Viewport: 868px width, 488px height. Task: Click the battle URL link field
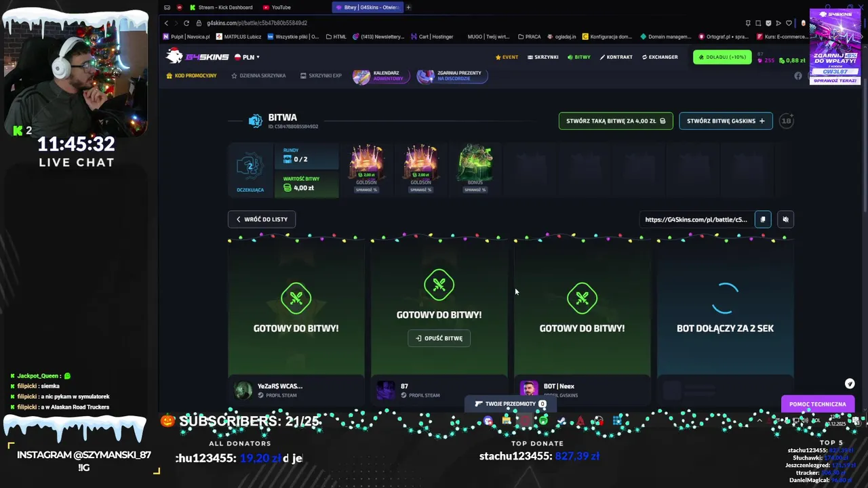click(696, 219)
